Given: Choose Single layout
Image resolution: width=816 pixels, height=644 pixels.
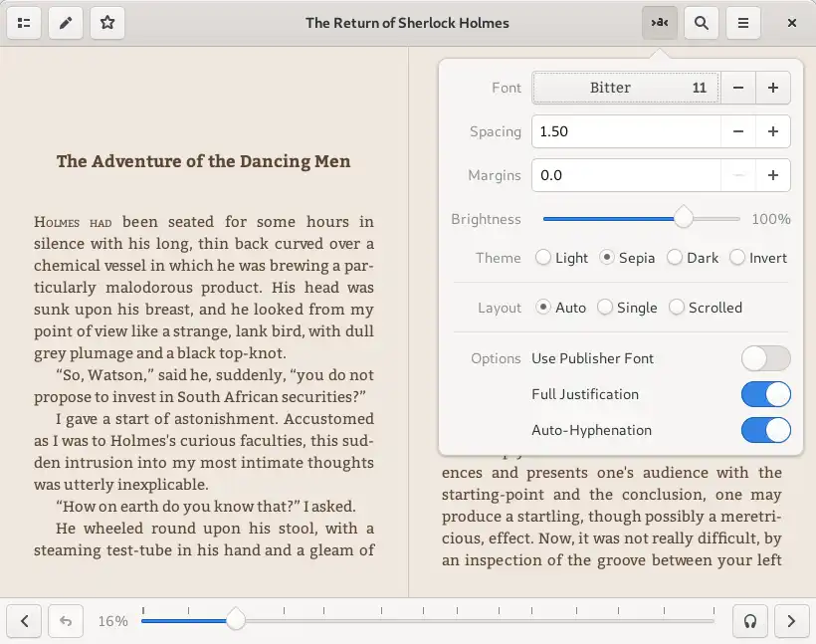Looking at the screenshot, I should [627, 308].
